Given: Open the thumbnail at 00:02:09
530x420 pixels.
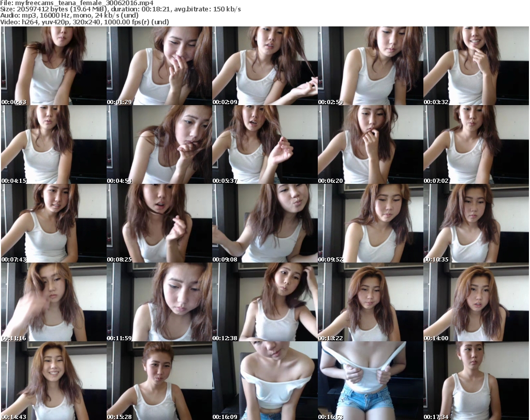Looking at the screenshot, I should [x=264, y=66].
